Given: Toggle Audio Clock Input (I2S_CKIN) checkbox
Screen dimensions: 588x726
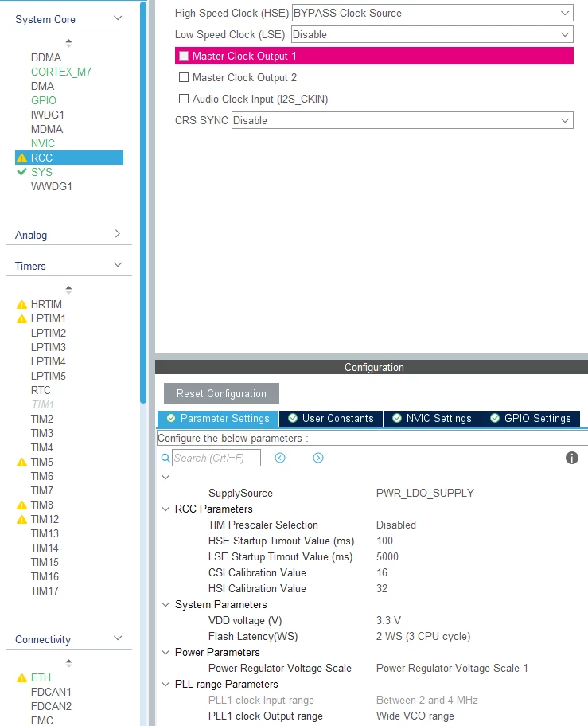Looking at the screenshot, I should 184,99.
